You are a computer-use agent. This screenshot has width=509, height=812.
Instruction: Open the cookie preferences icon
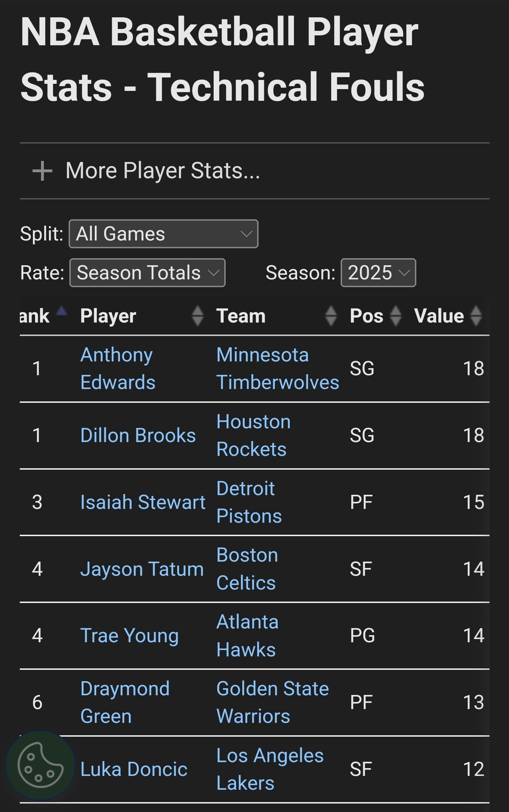[x=40, y=765]
